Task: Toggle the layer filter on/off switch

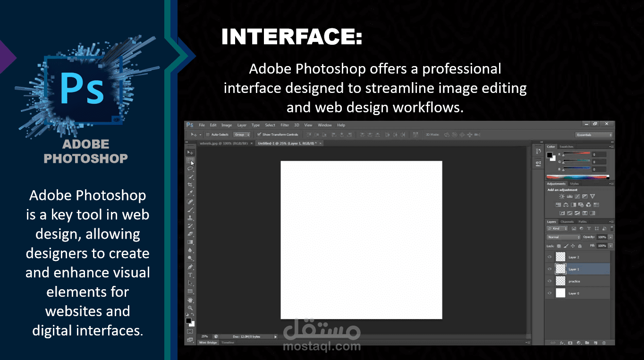Action: pos(611,228)
